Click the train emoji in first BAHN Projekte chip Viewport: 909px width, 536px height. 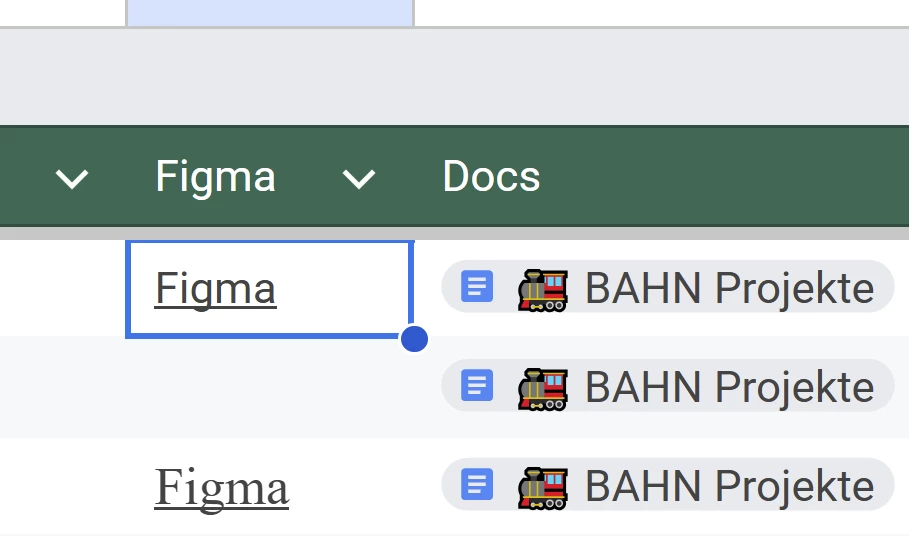[543, 290]
